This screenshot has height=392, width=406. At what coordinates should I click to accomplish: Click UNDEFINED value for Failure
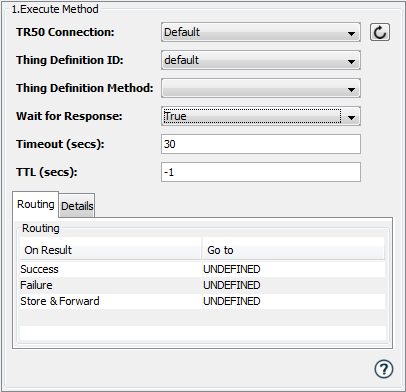(232, 285)
